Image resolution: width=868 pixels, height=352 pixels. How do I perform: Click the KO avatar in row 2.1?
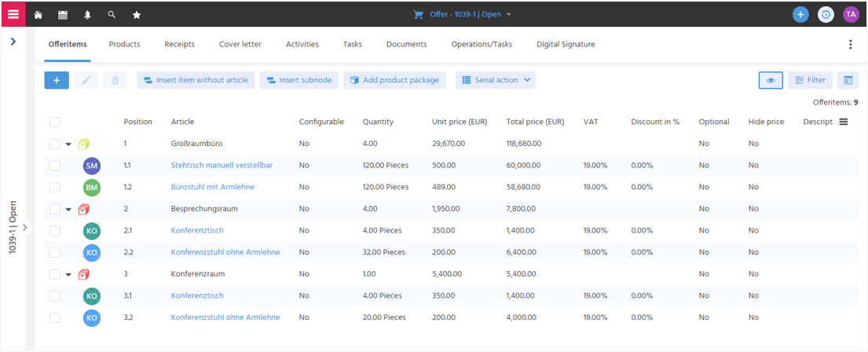click(92, 231)
